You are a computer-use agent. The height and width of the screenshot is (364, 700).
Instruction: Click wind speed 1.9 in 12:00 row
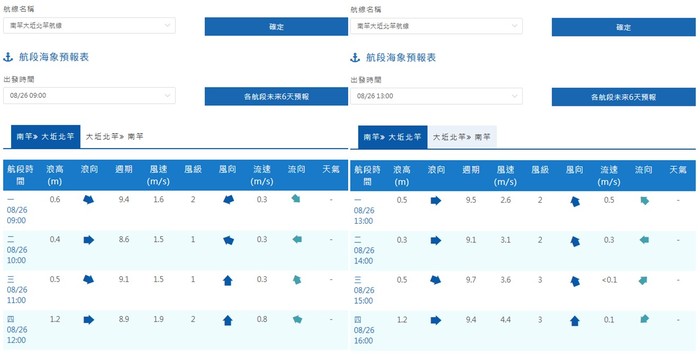tap(158, 319)
